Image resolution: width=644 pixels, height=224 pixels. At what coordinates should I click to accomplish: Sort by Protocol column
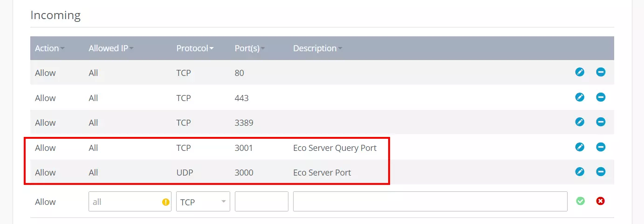pyautogui.click(x=195, y=48)
